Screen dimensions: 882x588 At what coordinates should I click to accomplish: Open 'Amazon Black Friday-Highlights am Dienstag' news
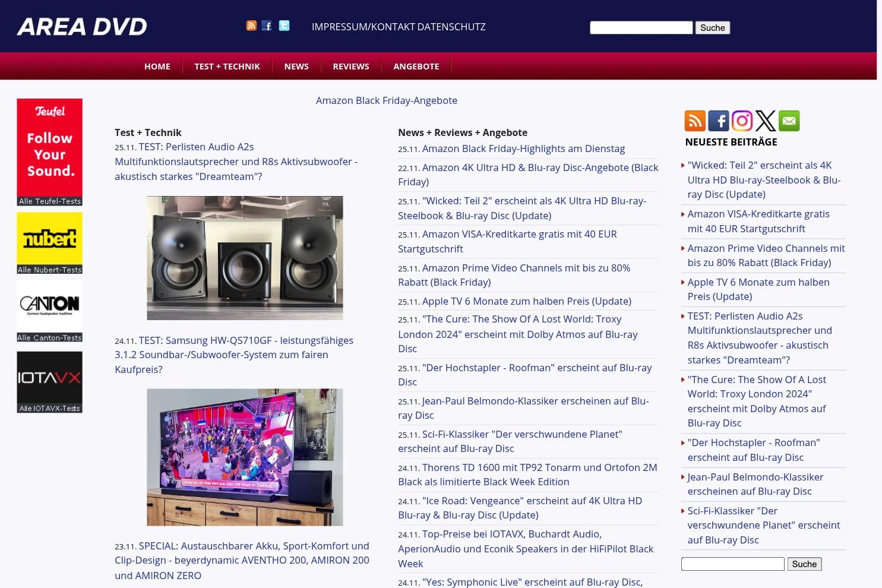pos(523,148)
